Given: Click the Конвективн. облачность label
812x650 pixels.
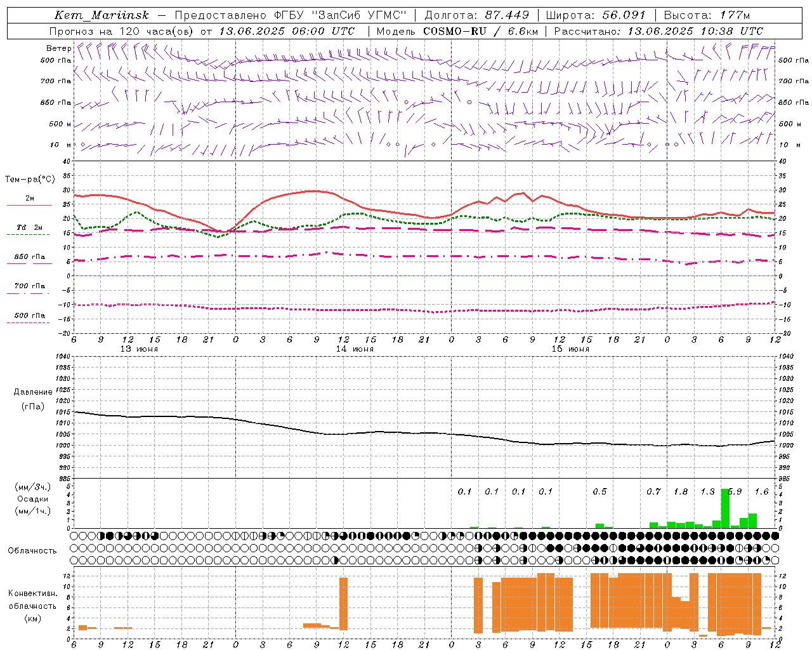Looking at the screenshot, I should click(32, 600).
